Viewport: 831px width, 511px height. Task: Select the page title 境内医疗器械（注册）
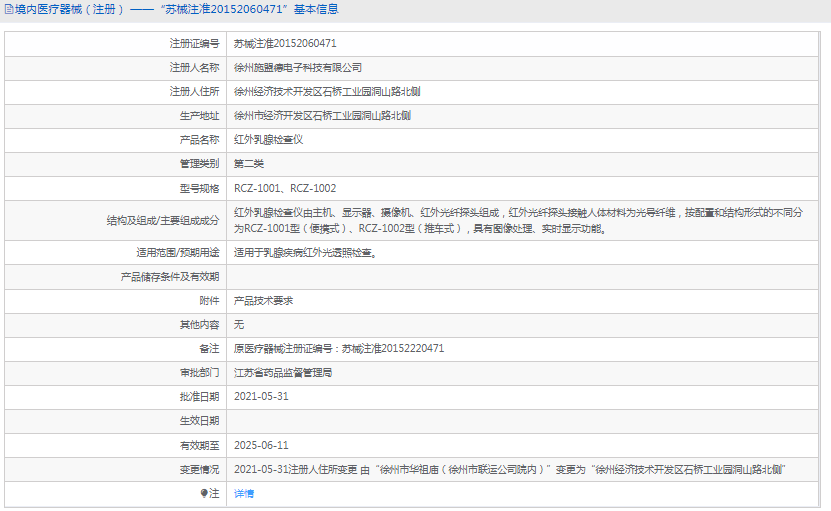(x=69, y=10)
